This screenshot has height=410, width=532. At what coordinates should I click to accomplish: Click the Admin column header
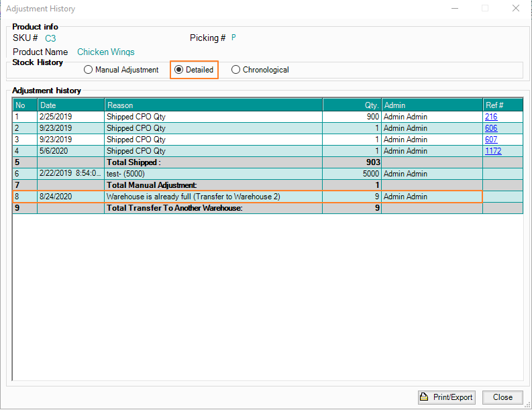pos(431,105)
